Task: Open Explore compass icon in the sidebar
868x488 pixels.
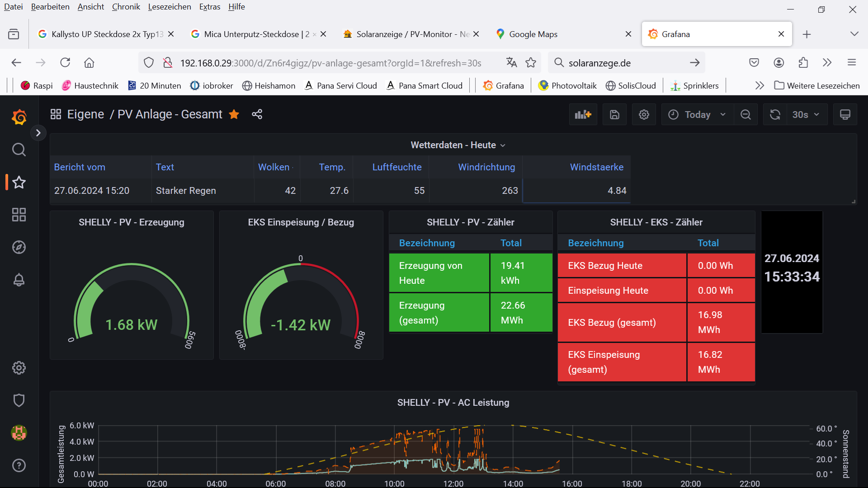Action: click(19, 247)
